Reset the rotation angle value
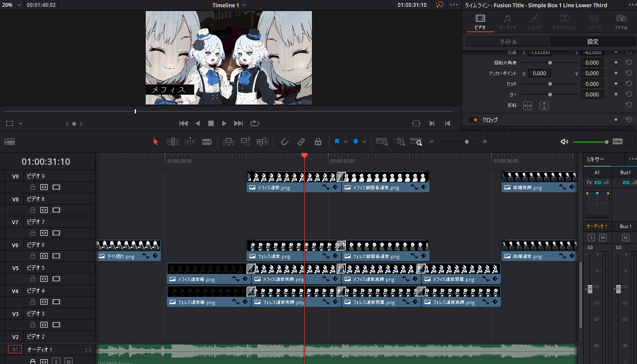Image resolution: width=637 pixels, height=364 pixels. point(629,62)
